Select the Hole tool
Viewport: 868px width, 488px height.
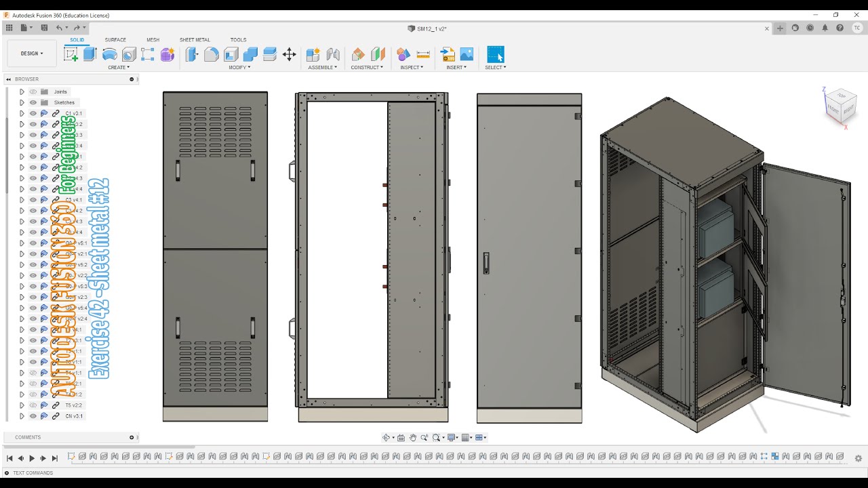click(129, 54)
